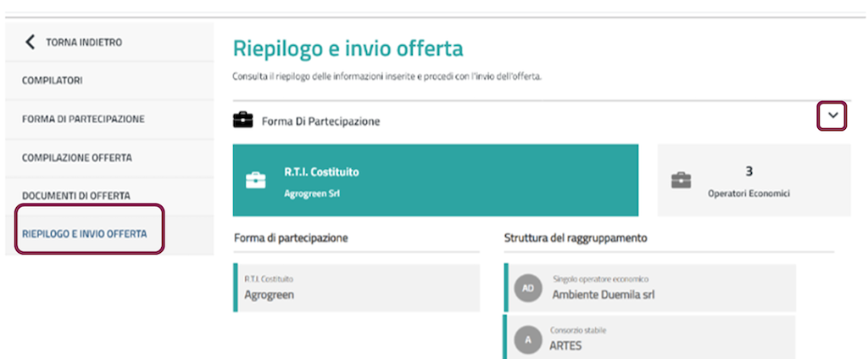This screenshot has height=359, width=868.
Task: Click Torna Indietro to go back
Action: coord(84,42)
